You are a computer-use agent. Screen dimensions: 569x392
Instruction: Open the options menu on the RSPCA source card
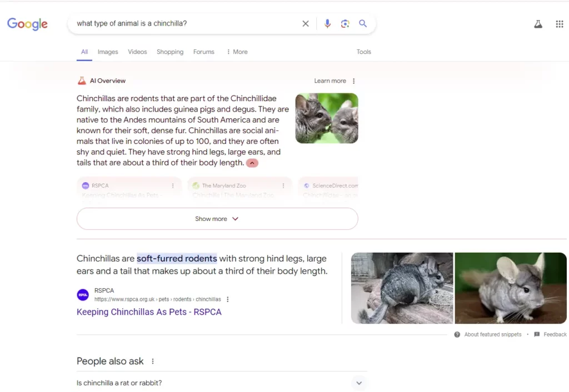[173, 185]
